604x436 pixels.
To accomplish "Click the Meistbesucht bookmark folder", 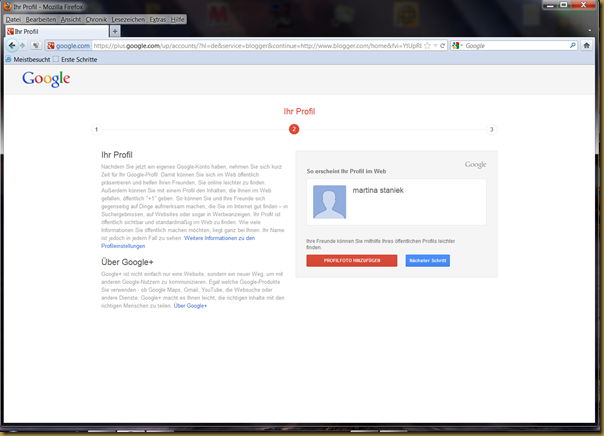I will (x=28, y=59).
